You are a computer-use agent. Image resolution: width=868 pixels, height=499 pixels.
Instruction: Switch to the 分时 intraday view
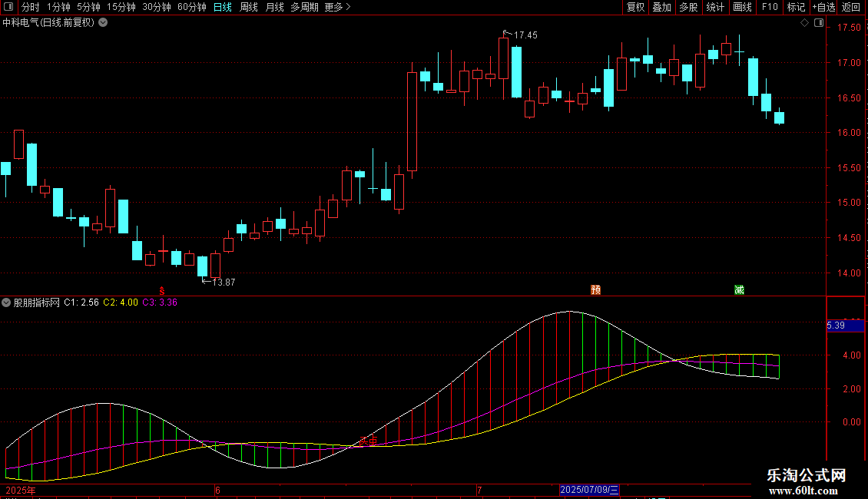pos(31,7)
